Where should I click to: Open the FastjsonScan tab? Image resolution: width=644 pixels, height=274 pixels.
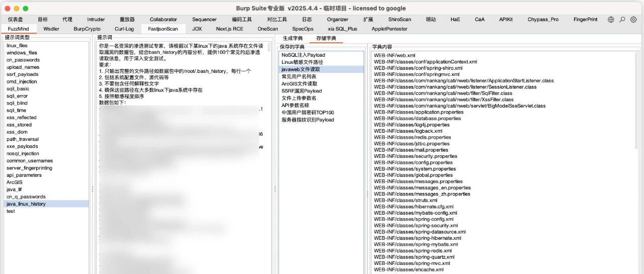click(163, 29)
